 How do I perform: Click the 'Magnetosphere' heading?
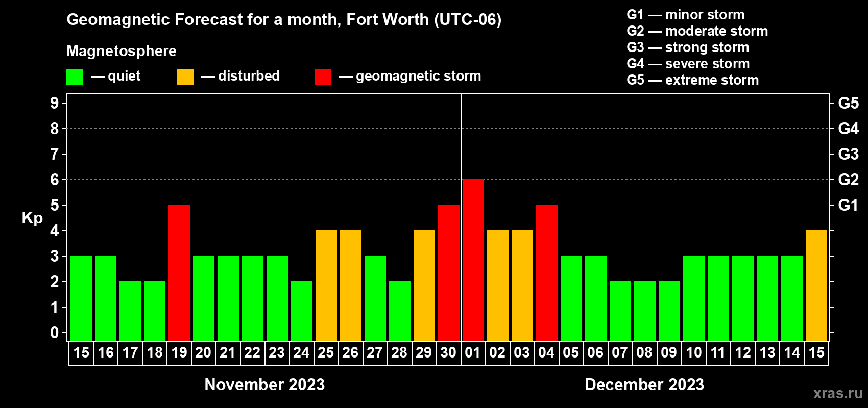tap(122, 51)
